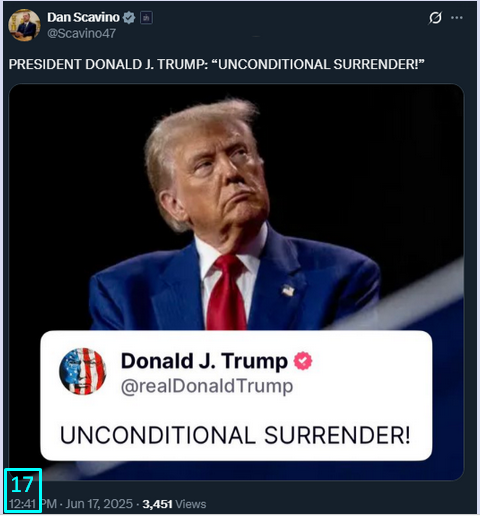The height and width of the screenshot is (516, 480).
Task: Click the flag lapel pin on the suit
Action: (x=288, y=290)
